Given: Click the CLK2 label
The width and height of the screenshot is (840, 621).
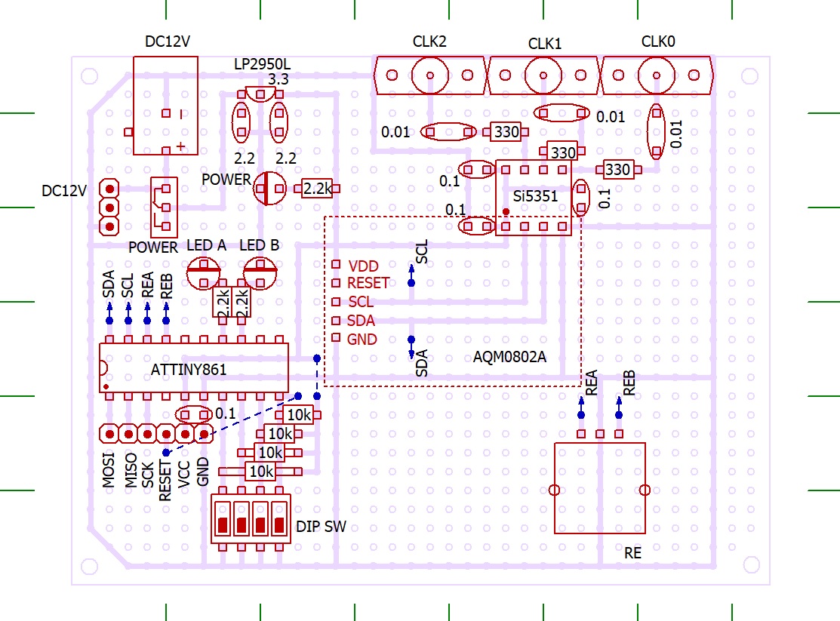Looking at the screenshot, I should tap(429, 42).
